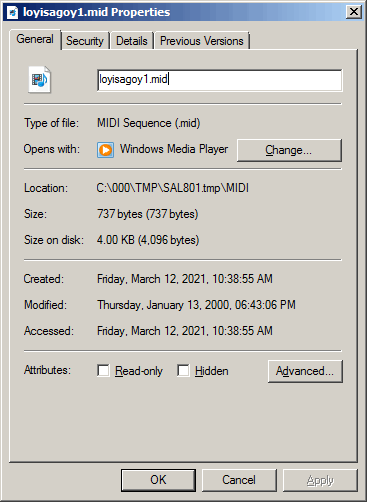The width and height of the screenshot is (367, 502).
Task: Click the Change... button
Action: (289, 150)
